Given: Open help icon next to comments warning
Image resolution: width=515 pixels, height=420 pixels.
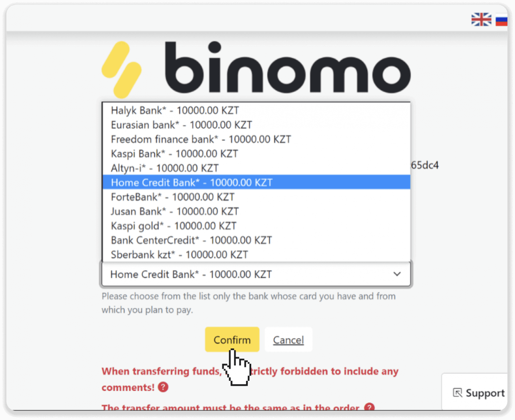Looking at the screenshot, I should point(163,387).
